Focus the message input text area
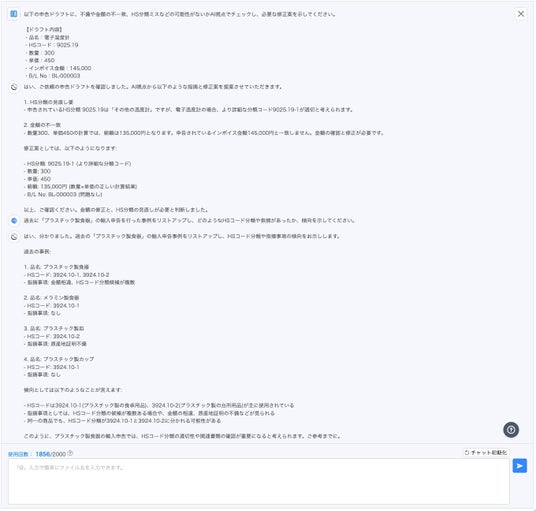This screenshot has height=511, width=536. (259, 482)
